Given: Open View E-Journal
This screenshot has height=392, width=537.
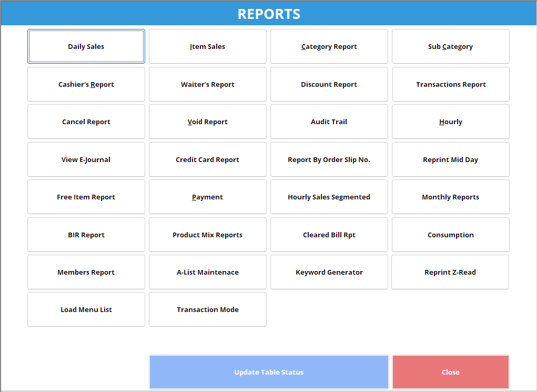Looking at the screenshot, I should (86, 159).
